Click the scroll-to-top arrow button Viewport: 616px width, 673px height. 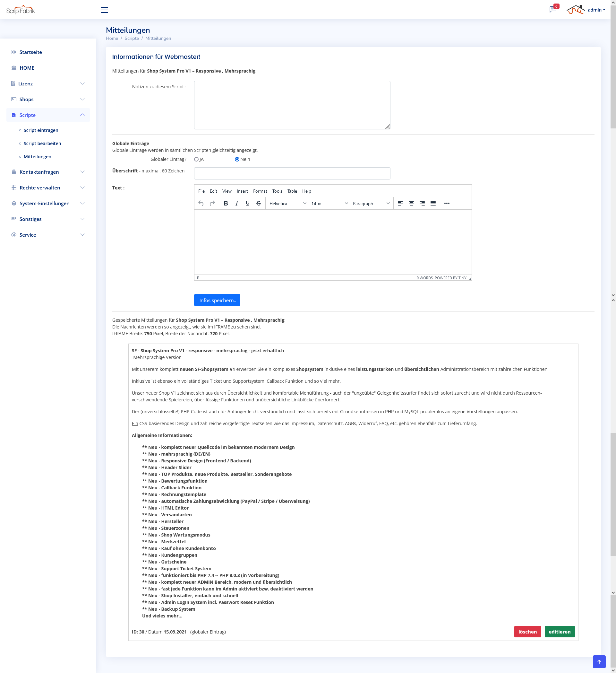tap(599, 662)
